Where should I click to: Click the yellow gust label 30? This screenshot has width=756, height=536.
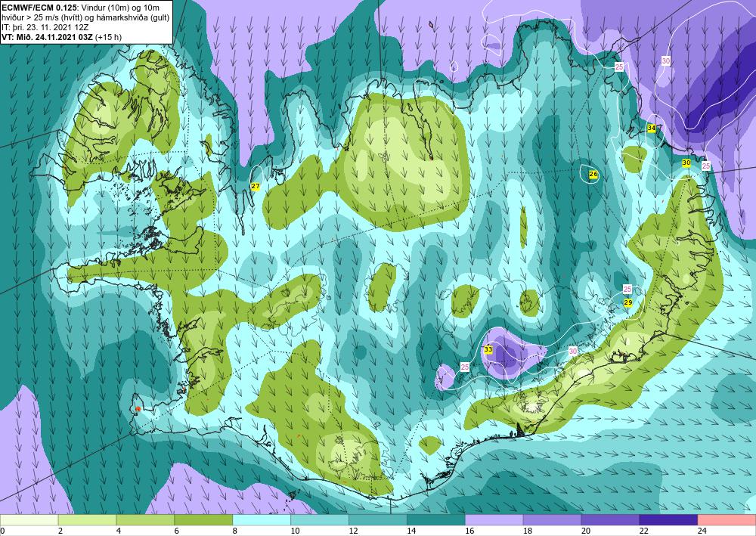(x=686, y=163)
